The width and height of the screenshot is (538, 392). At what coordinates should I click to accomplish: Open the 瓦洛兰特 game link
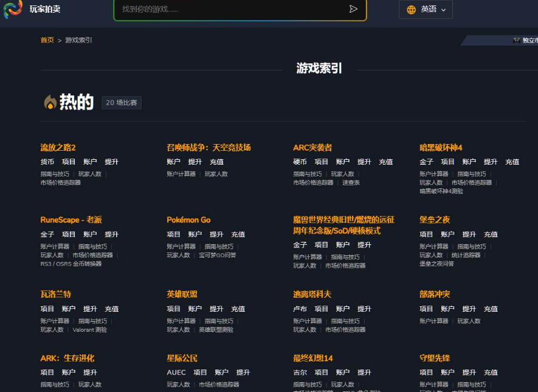55,294
